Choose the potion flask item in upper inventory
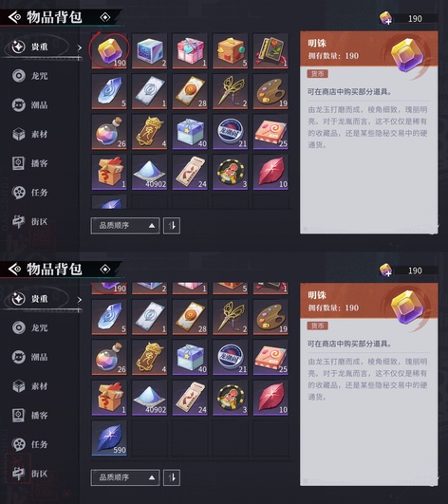This screenshot has width=448, height=504. (x=109, y=132)
